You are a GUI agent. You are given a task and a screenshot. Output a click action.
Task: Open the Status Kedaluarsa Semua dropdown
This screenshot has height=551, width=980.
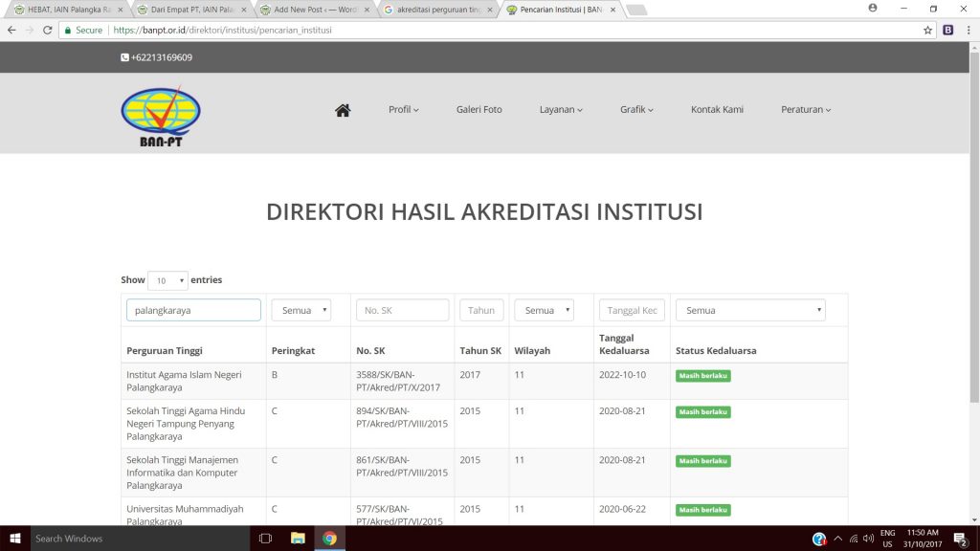(750, 310)
